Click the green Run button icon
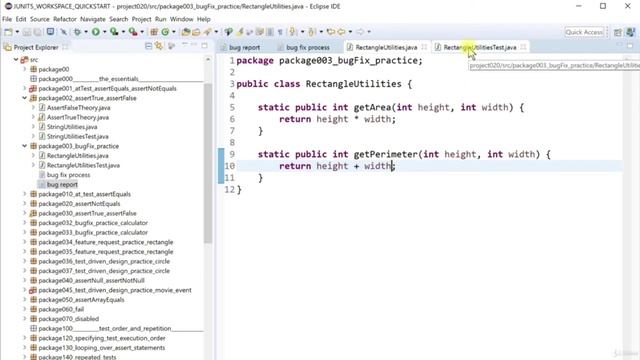Image resolution: width=640 pixels, height=360 pixels. (x=96, y=32)
